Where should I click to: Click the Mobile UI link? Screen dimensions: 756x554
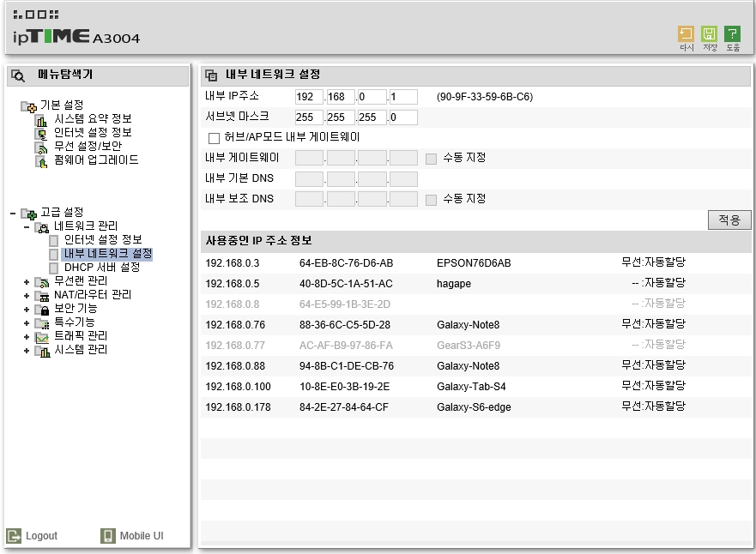click(141, 536)
